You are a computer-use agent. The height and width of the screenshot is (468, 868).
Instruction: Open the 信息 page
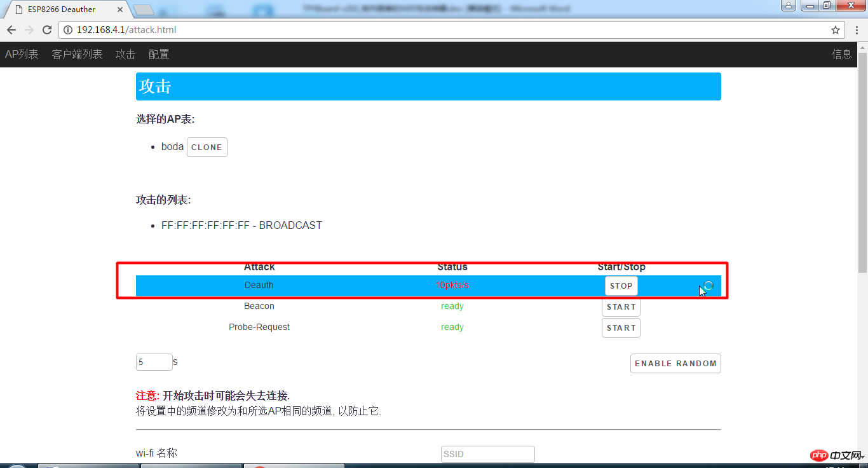(842, 55)
